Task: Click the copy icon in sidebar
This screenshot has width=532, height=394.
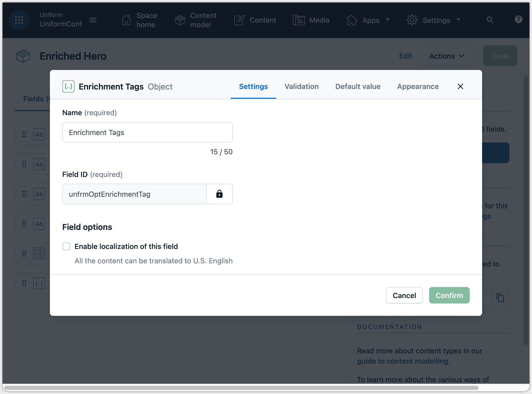Action: (x=500, y=298)
